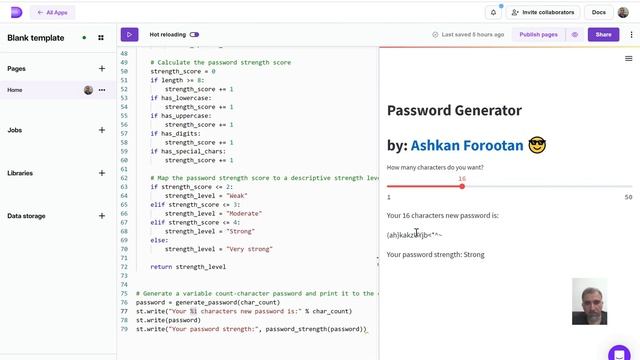Add a new page with plus icon
This screenshot has height=360, width=640.
[102, 69]
